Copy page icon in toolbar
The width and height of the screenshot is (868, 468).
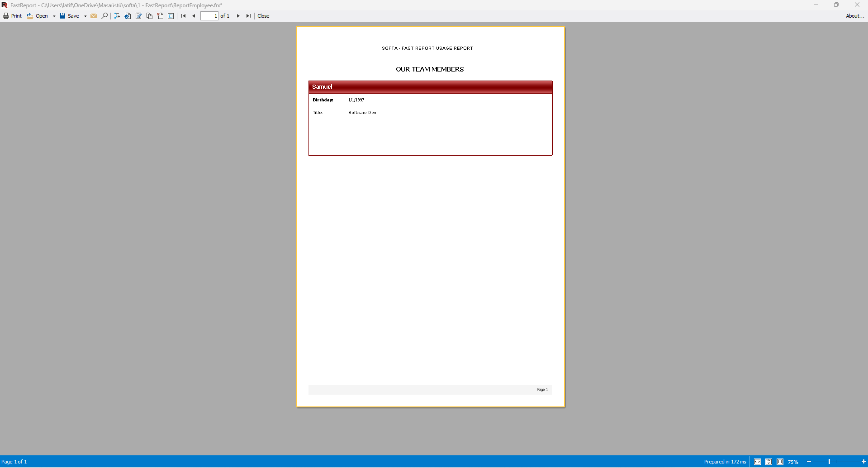pos(150,16)
